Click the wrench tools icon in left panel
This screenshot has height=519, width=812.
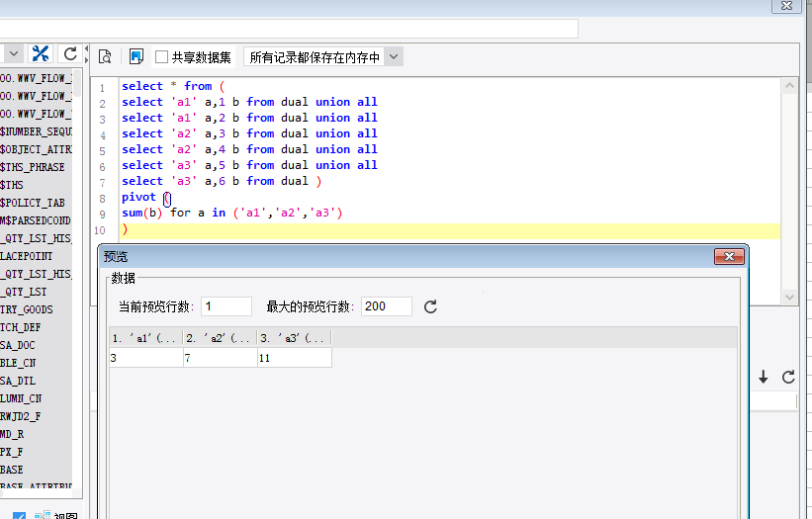click(41, 53)
